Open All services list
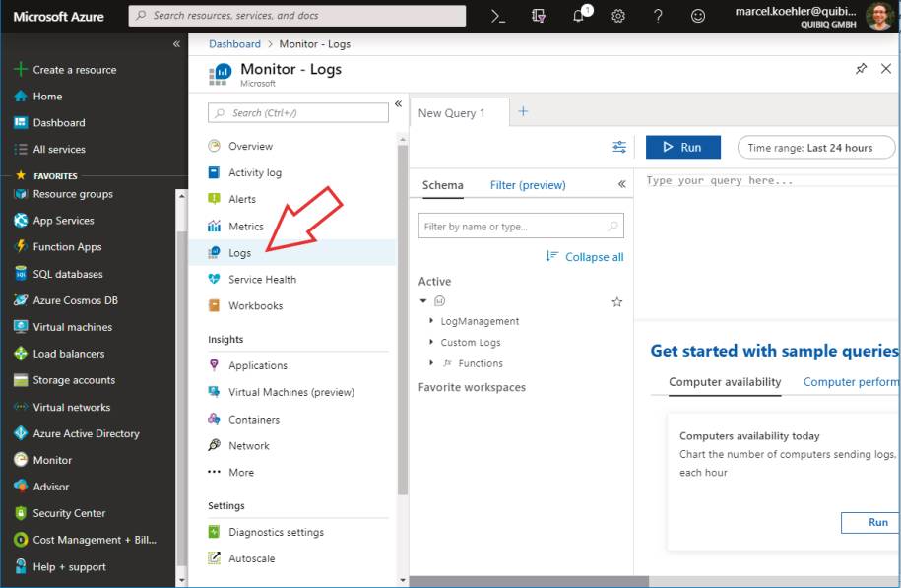The image size is (901, 588). 49,149
